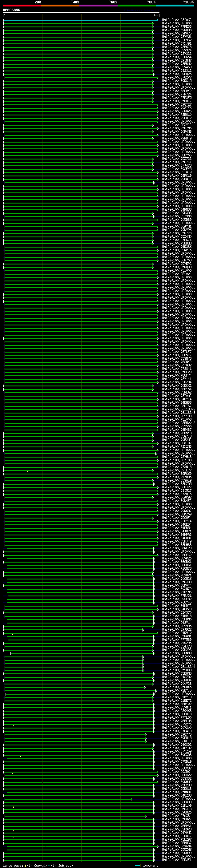The width and height of the screenshot is (197, 868).
Task: Open the UniRef100_B9RQD8 entry
Action: 177,30
